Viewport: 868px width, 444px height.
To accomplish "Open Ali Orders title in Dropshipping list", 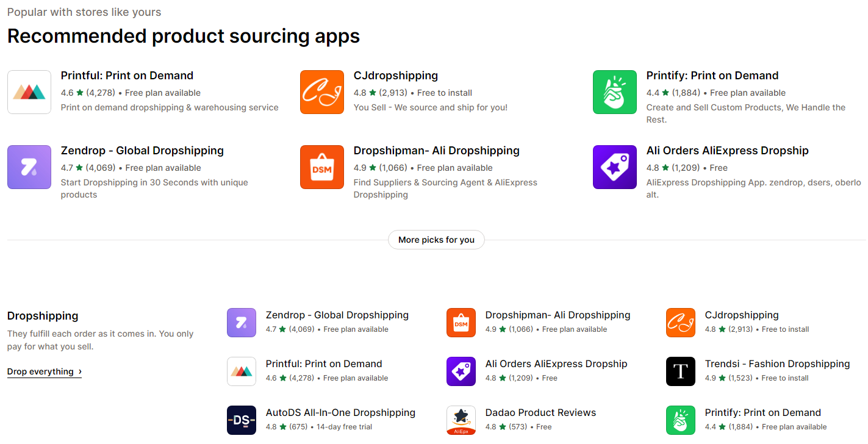I will pos(556,364).
